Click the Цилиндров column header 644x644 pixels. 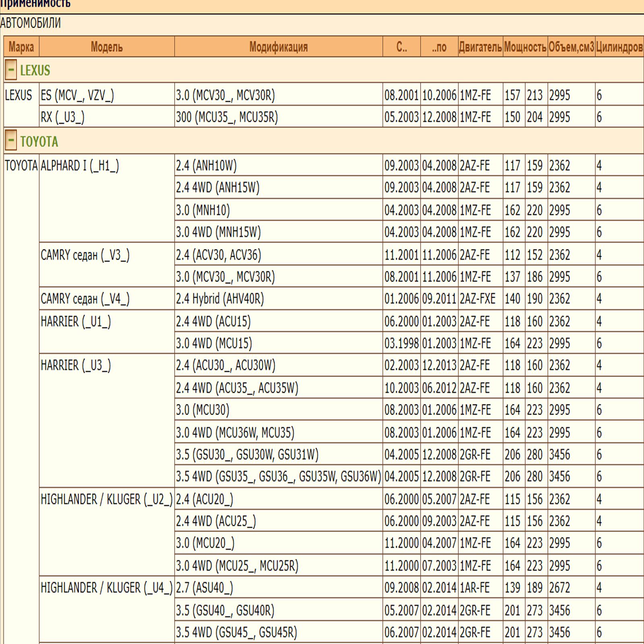click(x=619, y=47)
